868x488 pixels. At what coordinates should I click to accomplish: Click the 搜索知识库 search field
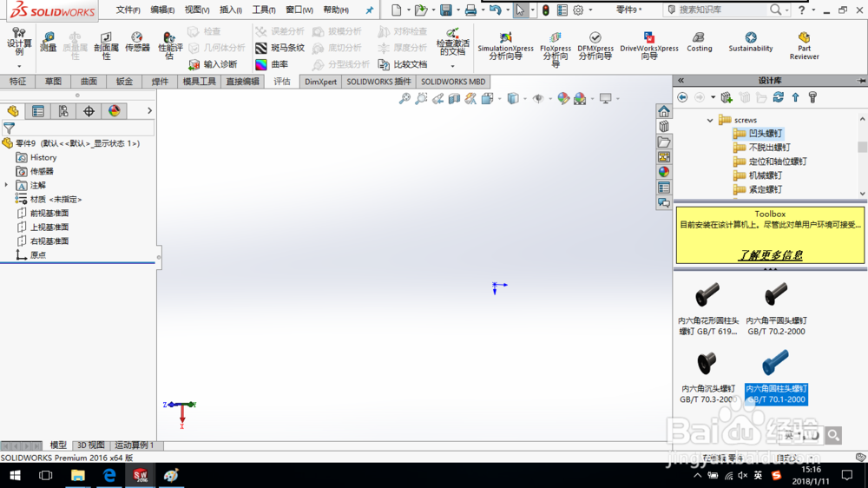click(722, 10)
